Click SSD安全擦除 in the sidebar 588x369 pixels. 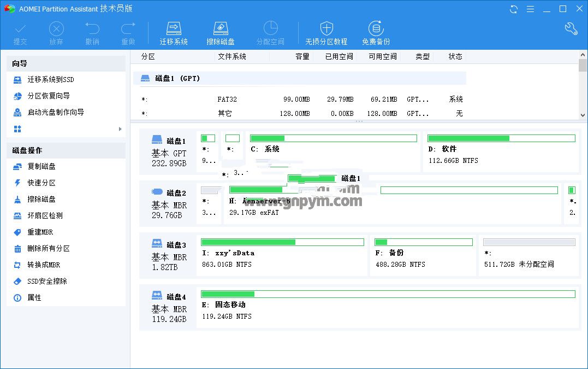point(47,282)
